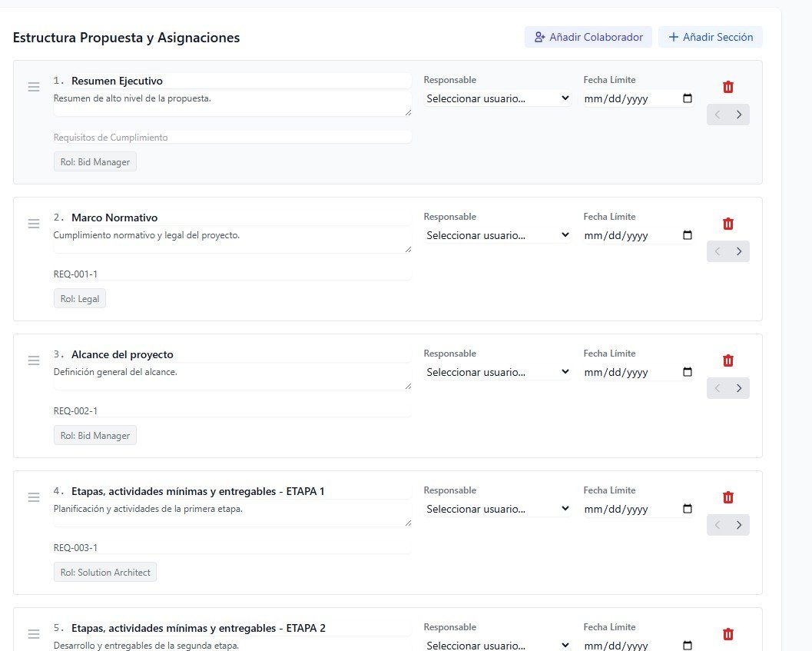Open Responsable dropdown for Marco Normativo

click(497, 235)
